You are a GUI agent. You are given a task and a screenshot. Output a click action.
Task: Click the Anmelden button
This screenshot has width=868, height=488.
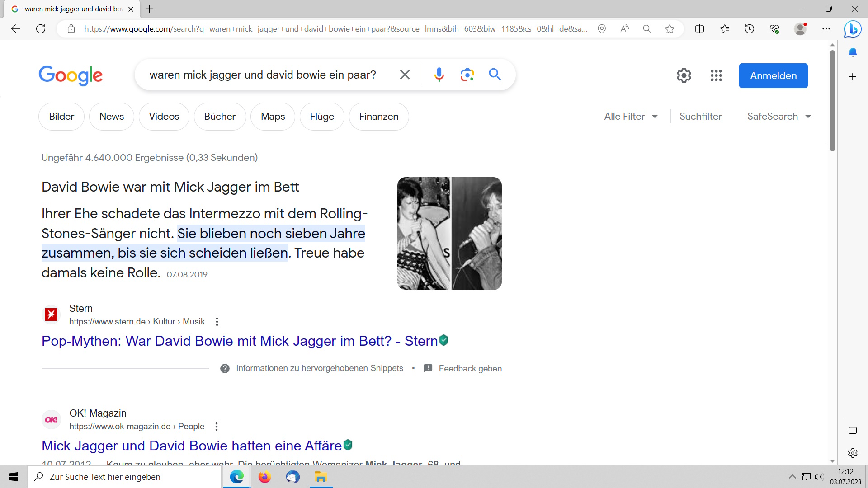tap(773, 75)
